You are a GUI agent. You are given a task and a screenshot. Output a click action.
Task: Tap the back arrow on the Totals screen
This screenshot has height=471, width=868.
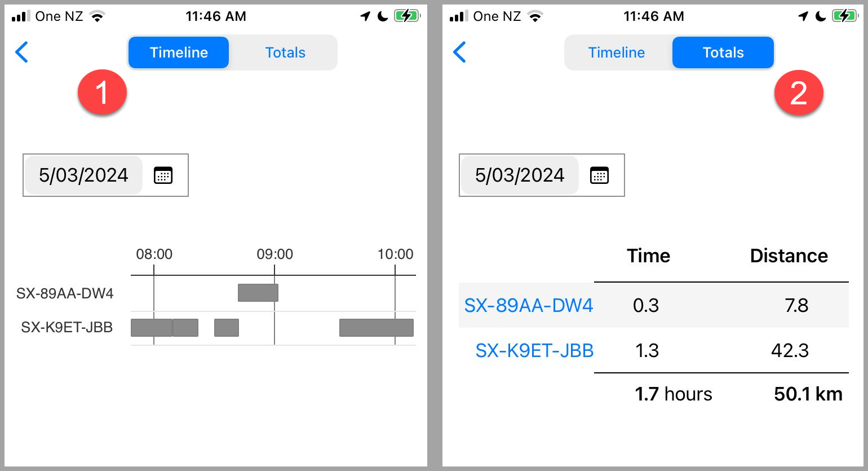coord(459,52)
